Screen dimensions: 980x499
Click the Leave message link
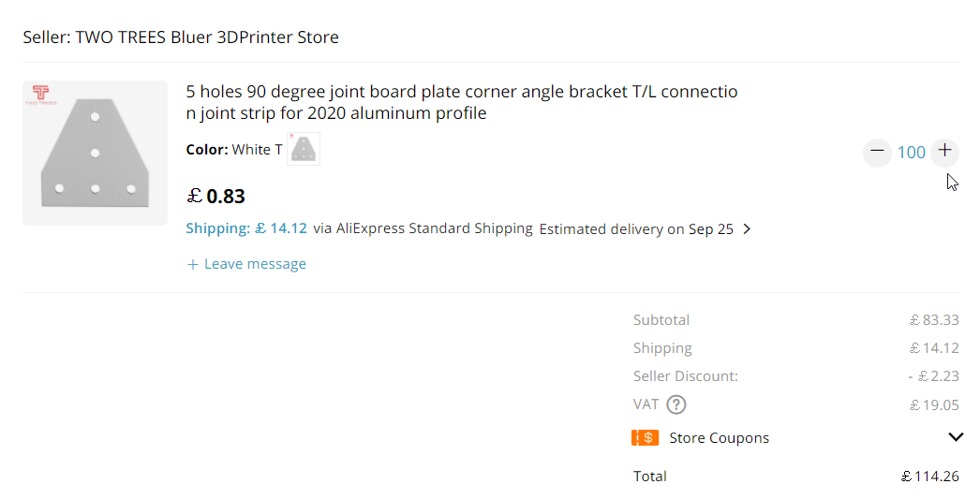pyautogui.click(x=247, y=264)
